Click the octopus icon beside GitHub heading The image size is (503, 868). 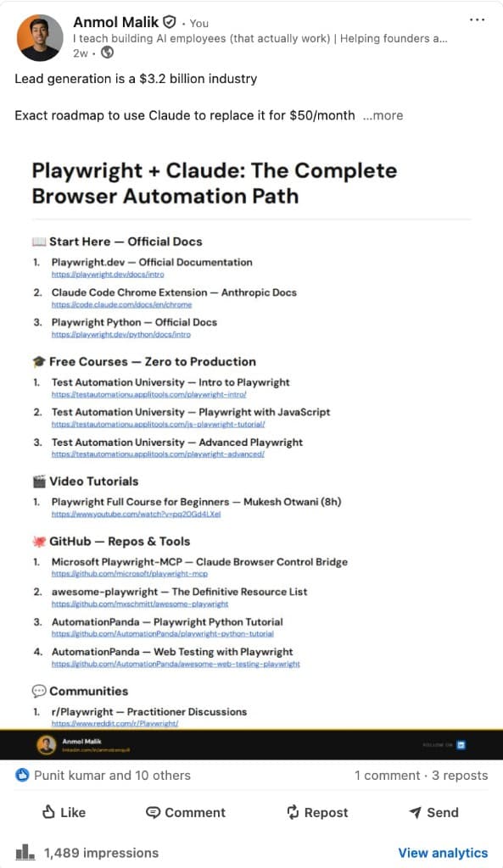click(x=39, y=541)
